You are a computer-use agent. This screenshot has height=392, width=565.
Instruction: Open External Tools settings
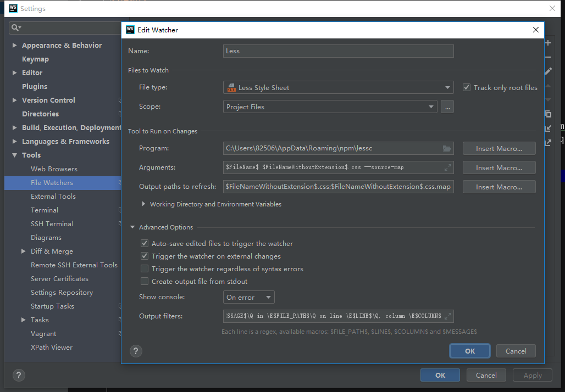[x=53, y=196]
